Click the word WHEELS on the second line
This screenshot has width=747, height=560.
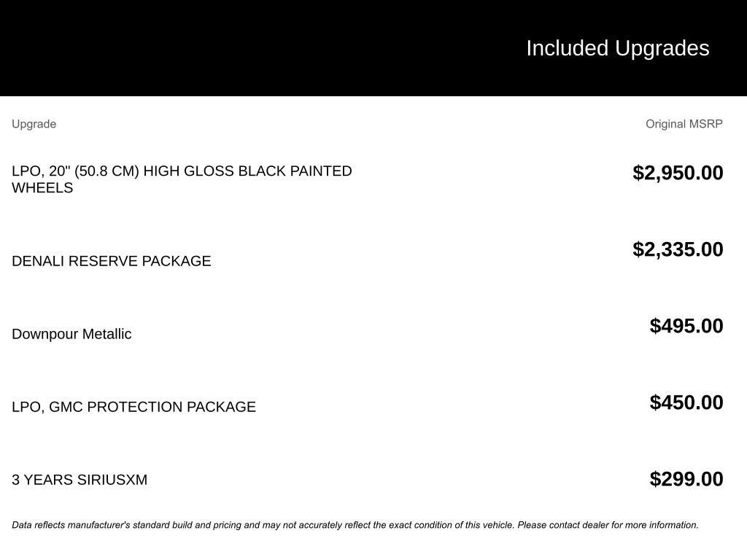pyautogui.click(x=42, y=188)
